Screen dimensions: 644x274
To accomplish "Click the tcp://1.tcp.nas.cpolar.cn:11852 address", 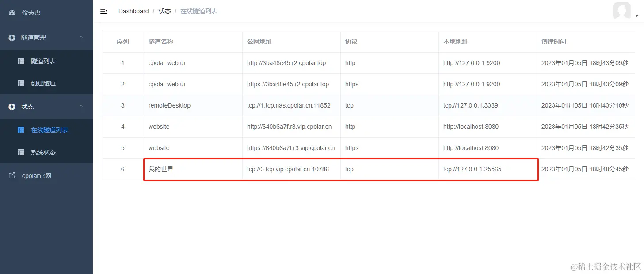I will tap(289, 105).
